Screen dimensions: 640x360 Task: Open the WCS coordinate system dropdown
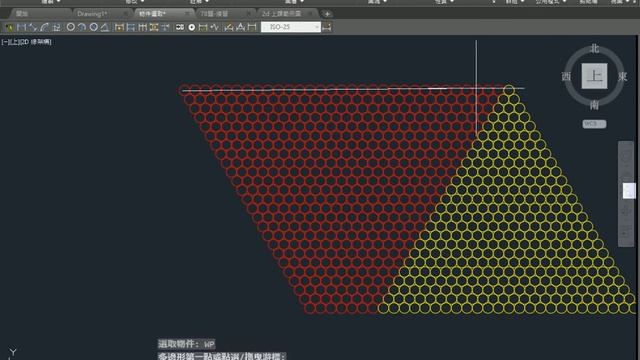pyautogui.click(x=594, y=124)
